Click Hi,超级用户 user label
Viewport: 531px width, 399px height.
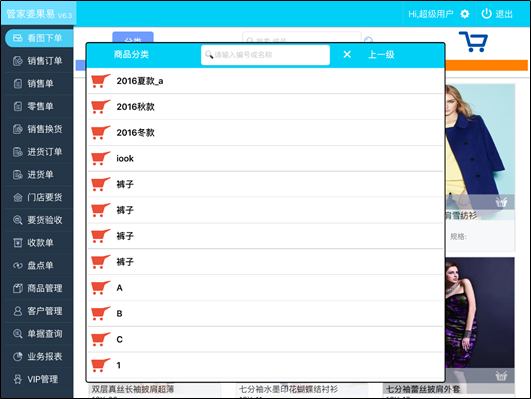tap(430, 14)
